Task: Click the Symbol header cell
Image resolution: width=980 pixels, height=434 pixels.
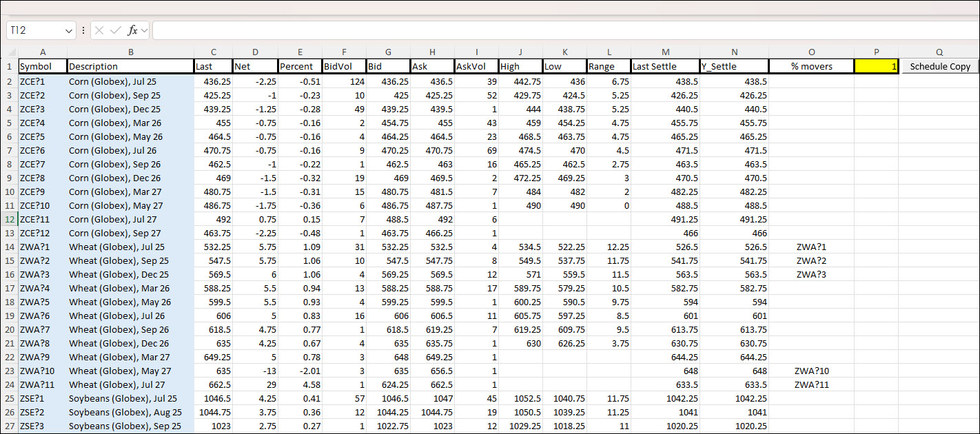Action: point(42,66)
